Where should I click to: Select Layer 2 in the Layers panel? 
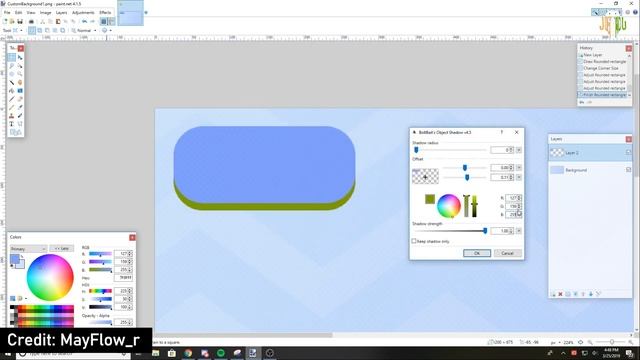[590, 153]
